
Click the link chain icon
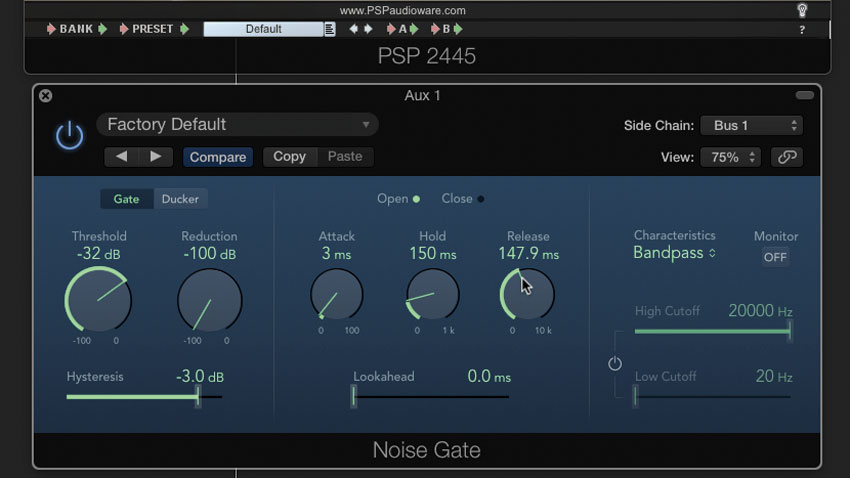787,157
